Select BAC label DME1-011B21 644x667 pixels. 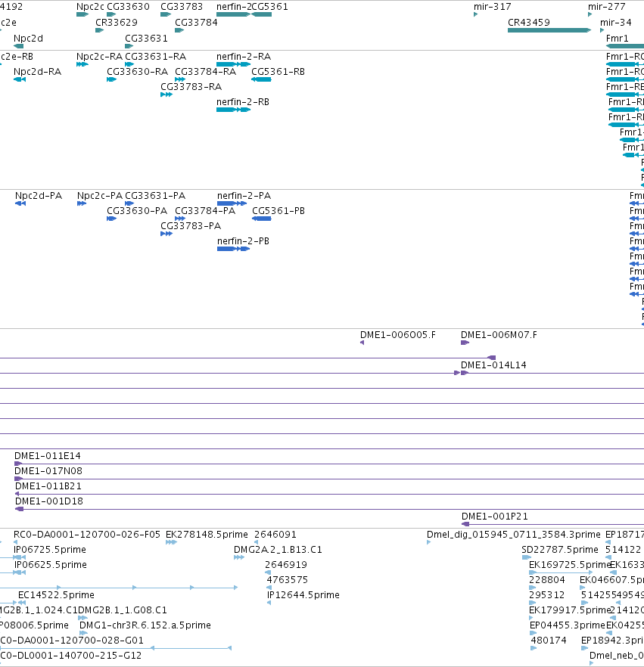(48, 486)
